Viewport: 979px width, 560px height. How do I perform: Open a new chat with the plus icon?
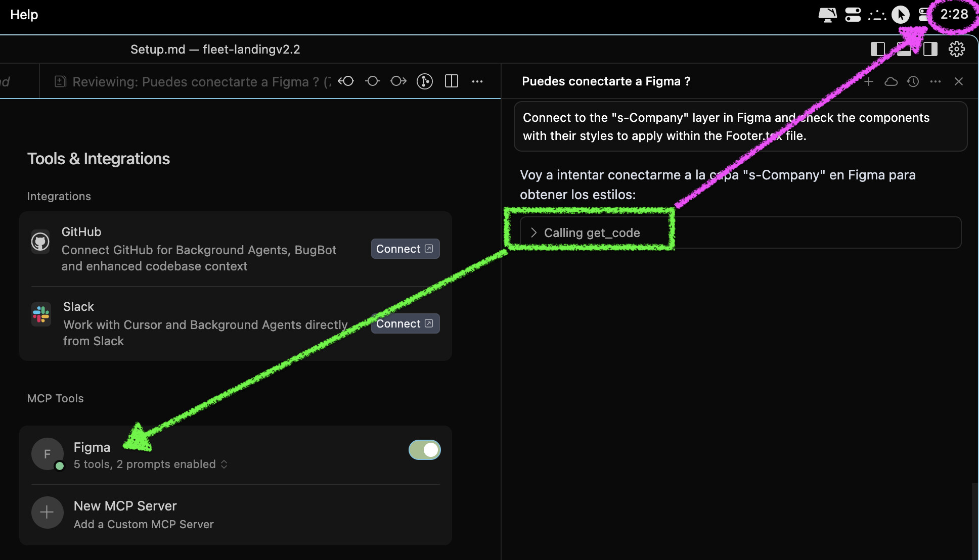(x=868, y=81)
